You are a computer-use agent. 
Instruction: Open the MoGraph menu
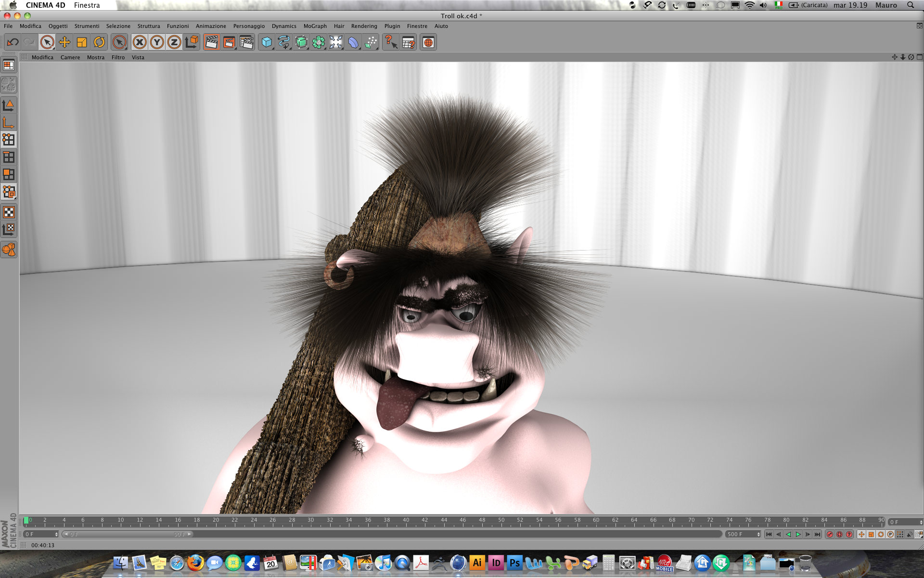coord(315,26)
